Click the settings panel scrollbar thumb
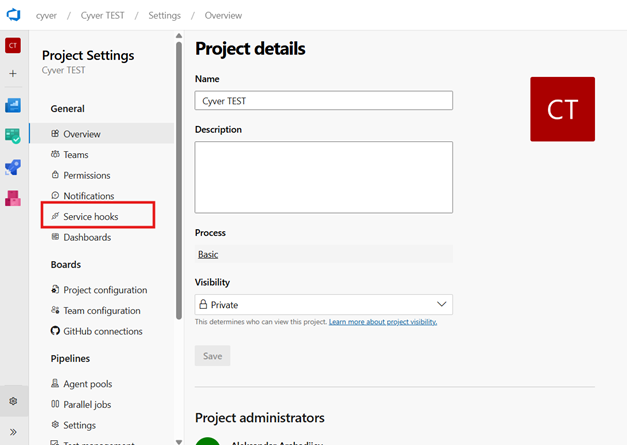The width and height of the screenshot is (627, 445). point(179,180)
